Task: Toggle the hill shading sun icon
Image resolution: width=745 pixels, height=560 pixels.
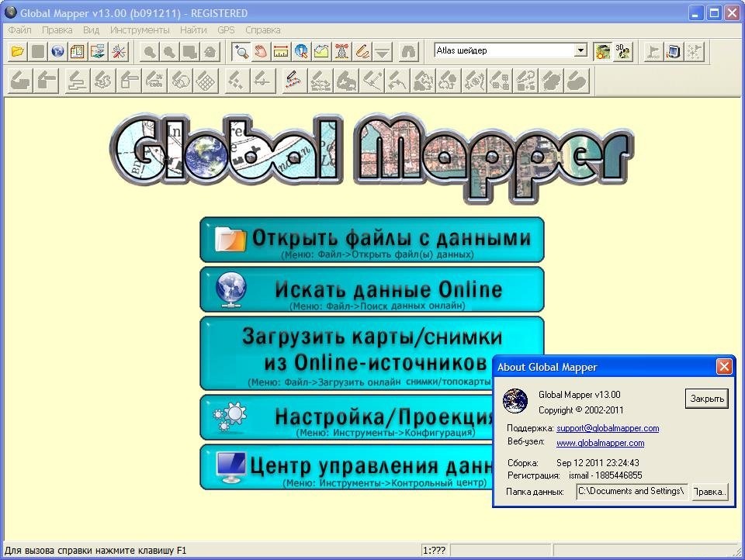Action: coord(602,51)
